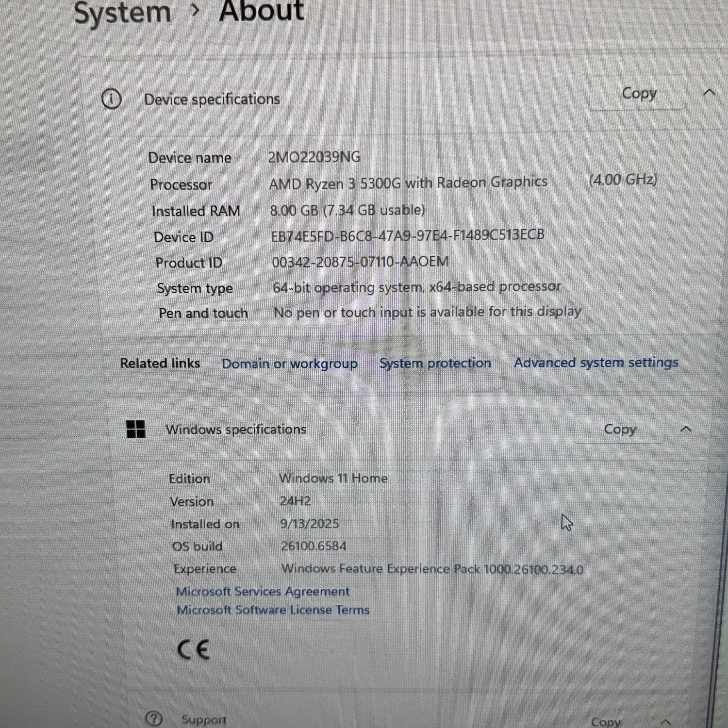The width and height of the screenshot is (728, 728).
Task: Go back to System via breadcrumb
Action: pyautogui.click(x=122, y=12)
